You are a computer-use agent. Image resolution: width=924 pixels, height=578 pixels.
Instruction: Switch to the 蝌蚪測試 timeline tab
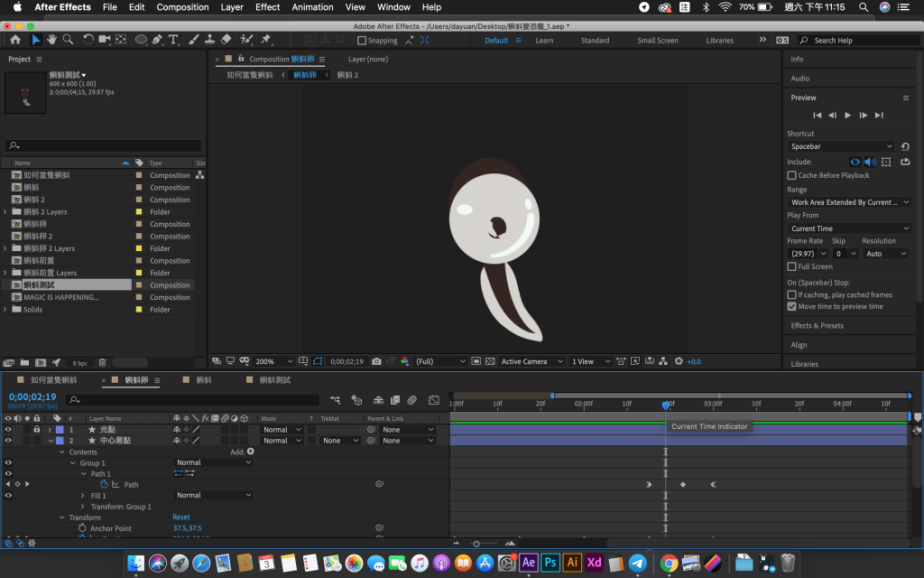point(275,380)
